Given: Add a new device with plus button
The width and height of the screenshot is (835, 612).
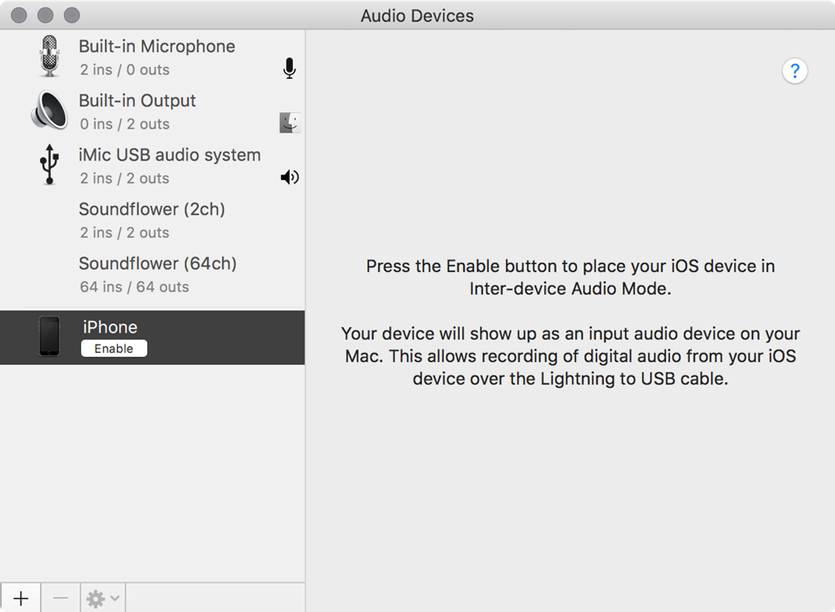Looking at the screenshot, I should [x=21, y=598].
